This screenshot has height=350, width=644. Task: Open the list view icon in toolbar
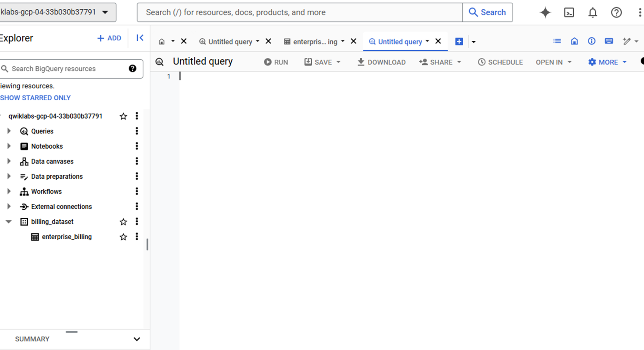(x=557, y=41)
